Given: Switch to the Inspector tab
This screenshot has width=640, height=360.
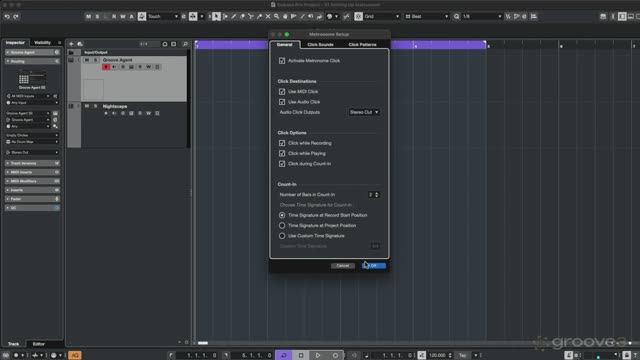Looking at the screenshot, I should point(15,42).
